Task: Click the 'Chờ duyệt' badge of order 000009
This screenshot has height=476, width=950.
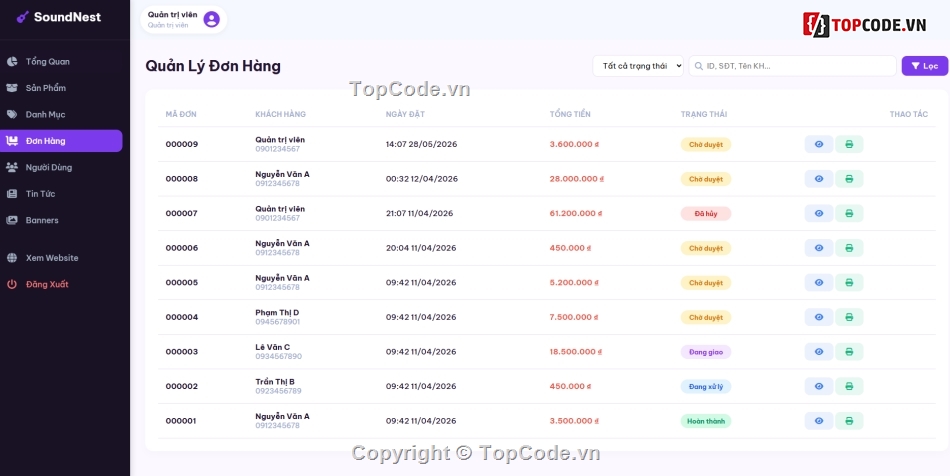Action: (x=706, y=144)
